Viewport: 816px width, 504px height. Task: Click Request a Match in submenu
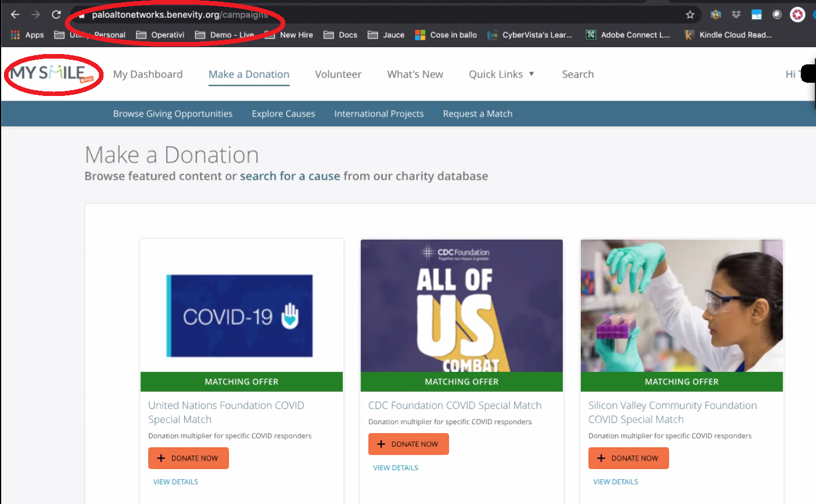(477, 114)
